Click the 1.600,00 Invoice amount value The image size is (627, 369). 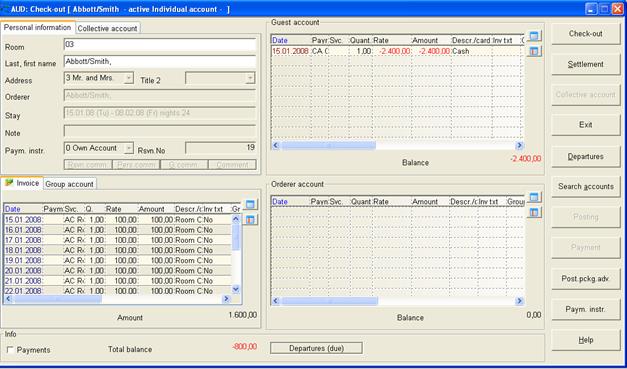243,315
